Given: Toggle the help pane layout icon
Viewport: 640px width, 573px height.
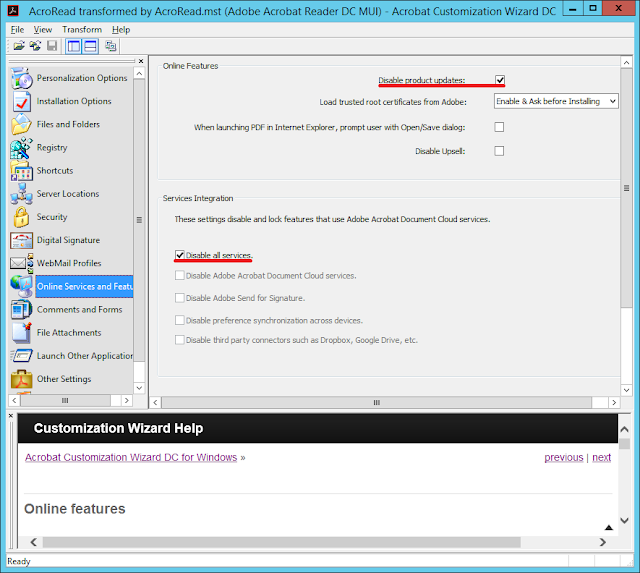Looking at the screenshot, I should pos(91,46).
